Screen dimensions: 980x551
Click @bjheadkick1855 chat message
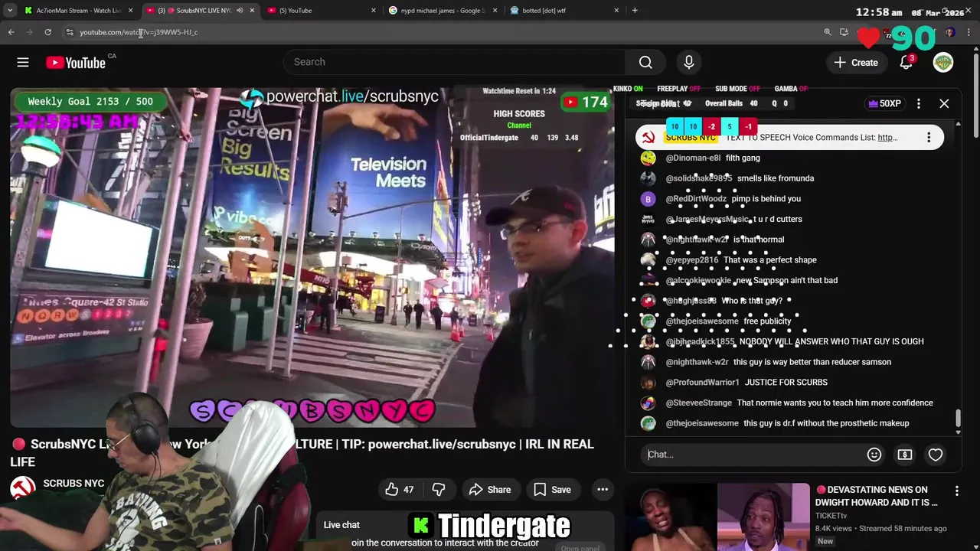tap(831, 342)
